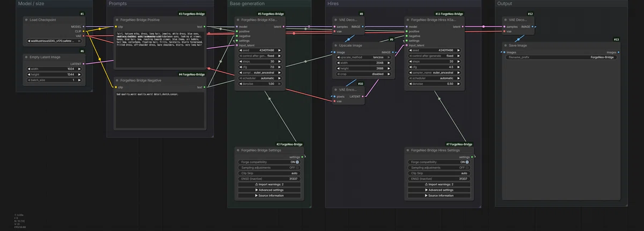This screenshot has width=644, height=231.
Task: Select the Prompts group title
Action: click(118, 4)
